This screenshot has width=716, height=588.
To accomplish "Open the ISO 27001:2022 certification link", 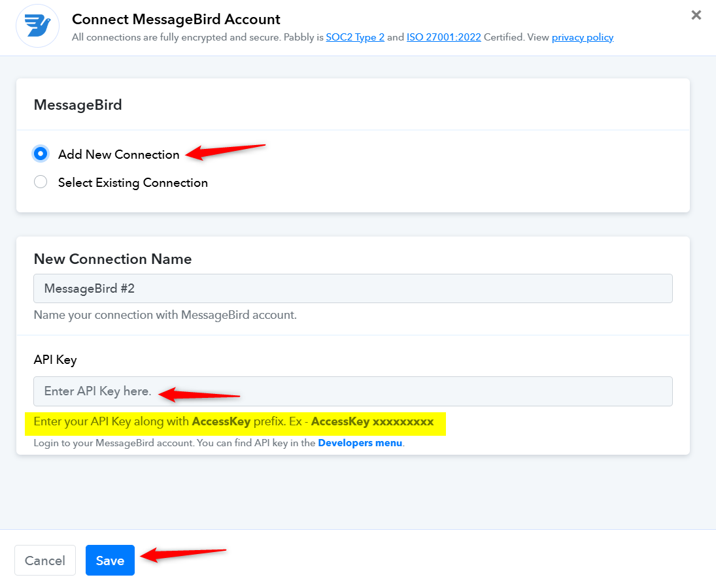I will (x=443, y=37).
